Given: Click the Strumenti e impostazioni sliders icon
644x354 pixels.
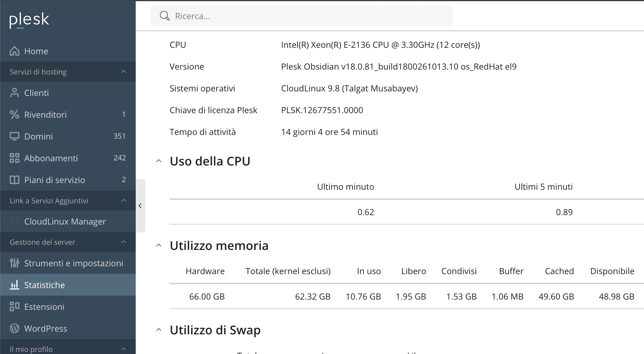Looking at the screenshot, I should coord(15,263).
